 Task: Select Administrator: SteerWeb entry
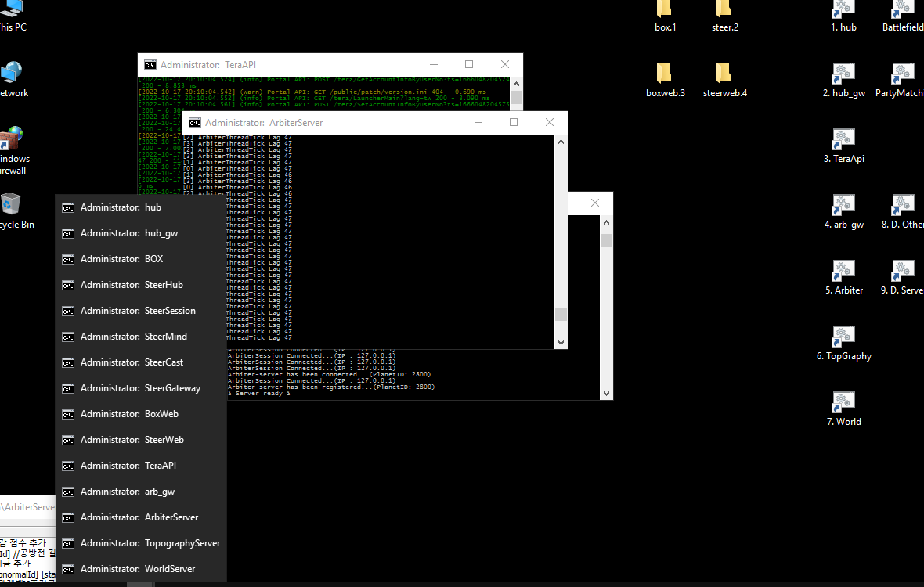point(141,440)
